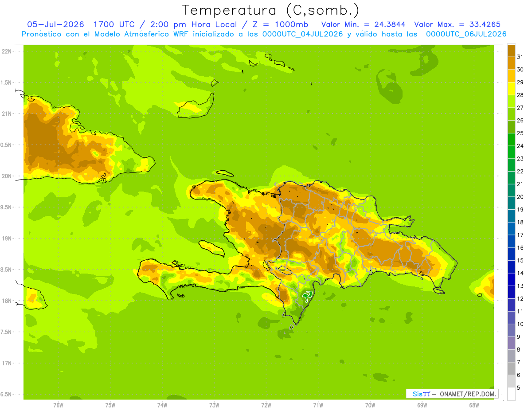Click the "20N" latitude label
This screenshot has height=411, width=532.
pyautogui.click(x=7, y=176)
